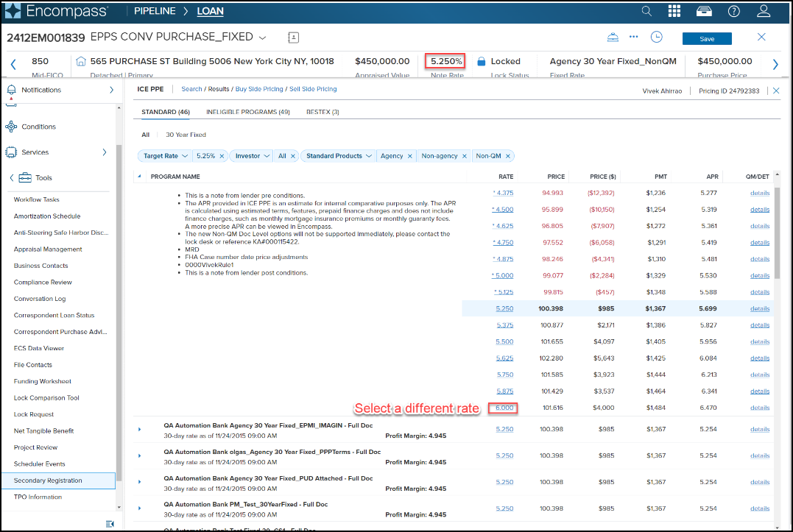Collapse the sidebar using the bottom collapse icon

(x=110, y=524)
